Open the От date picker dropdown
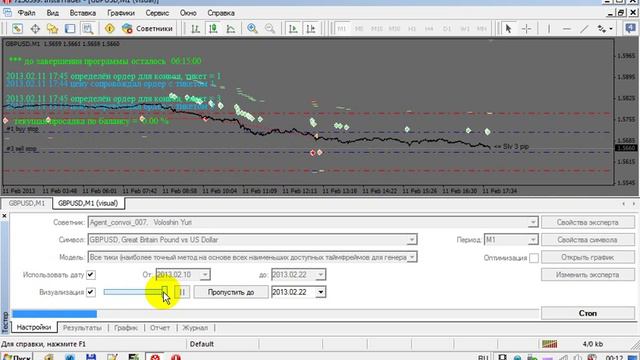 tap(205, 275)
